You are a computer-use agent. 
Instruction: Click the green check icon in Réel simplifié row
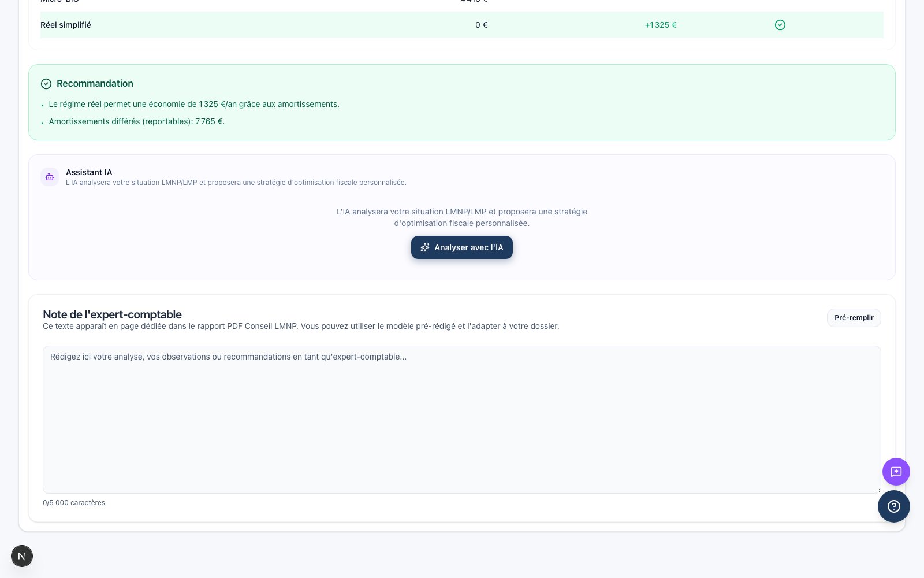(780, 25)
